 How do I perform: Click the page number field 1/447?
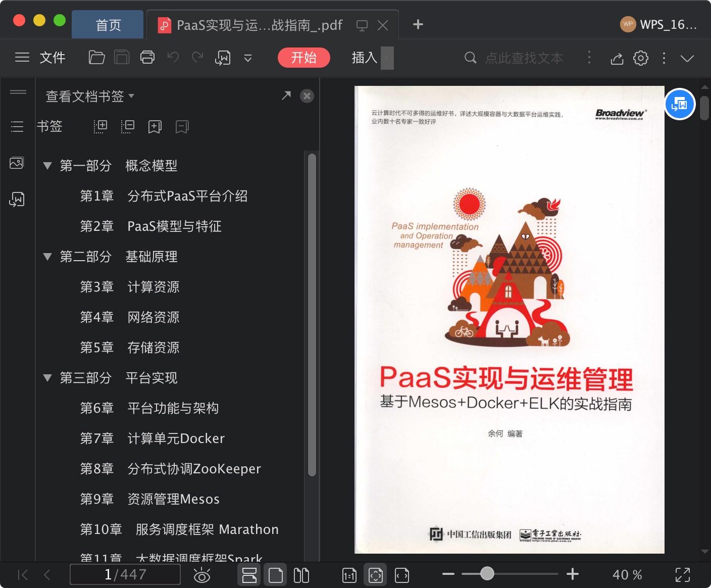click(x=125, y=574)
